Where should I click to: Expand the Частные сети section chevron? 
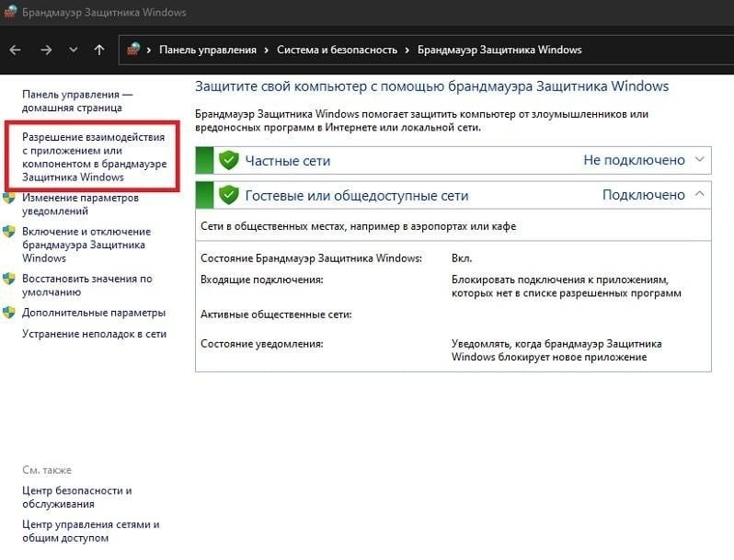[x=699, y=159]
